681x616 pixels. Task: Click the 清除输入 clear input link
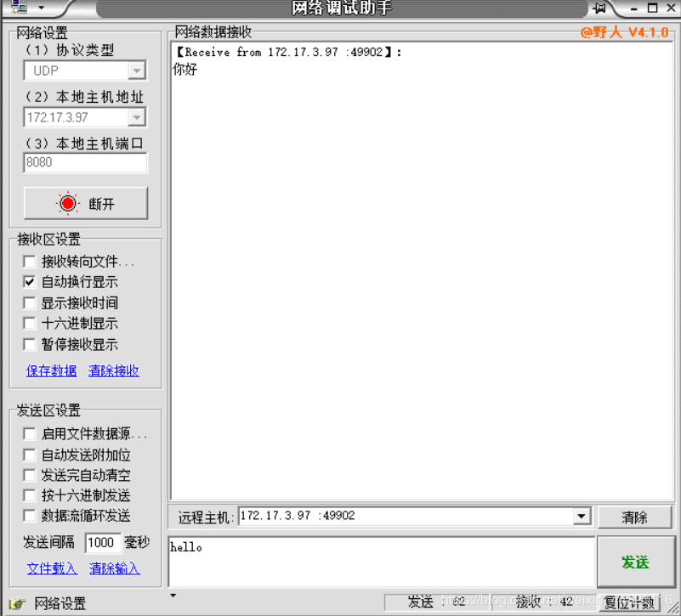tap(114, 568)
